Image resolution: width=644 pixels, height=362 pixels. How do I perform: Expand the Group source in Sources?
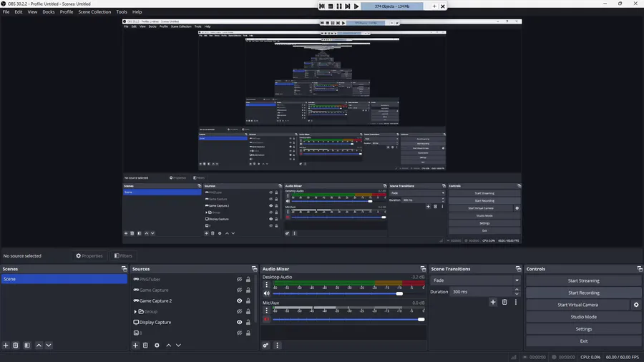(135, 311)
